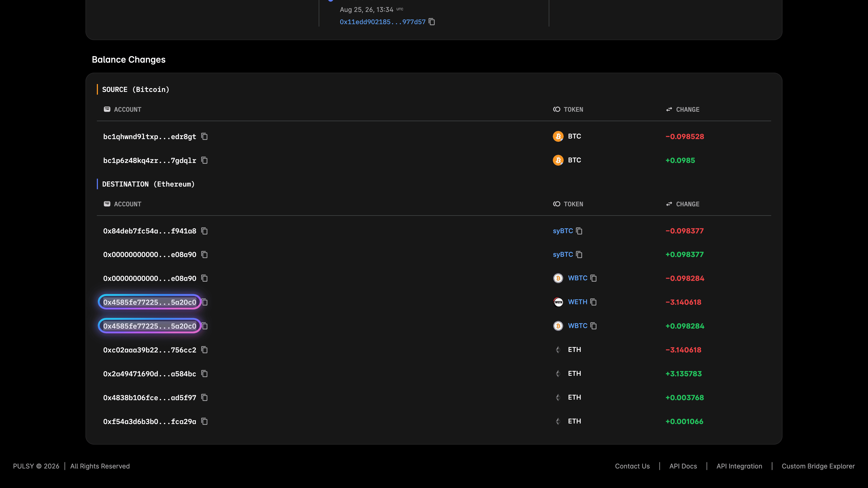Select address bc1qhwnd9ltxp...edr8gt
This screenshot has width=868, height=488.
pos(150,136)
